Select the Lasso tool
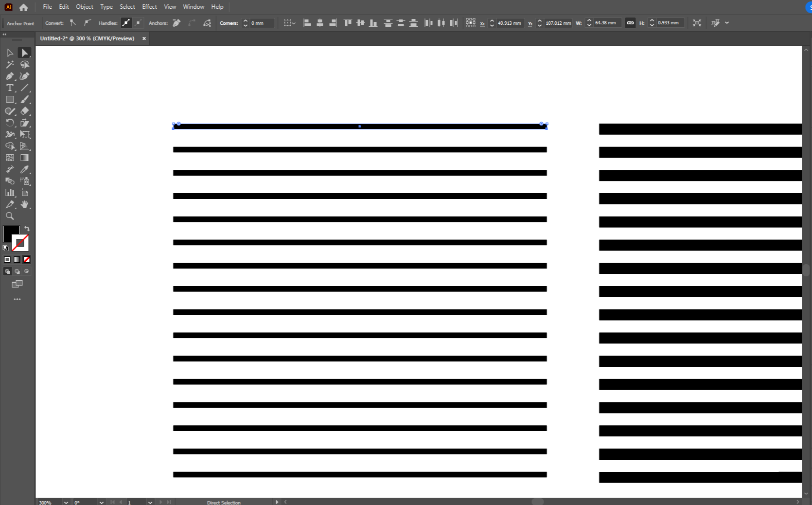Image resolution: width=812 pixels, height=505 pixels. [25, 64]
